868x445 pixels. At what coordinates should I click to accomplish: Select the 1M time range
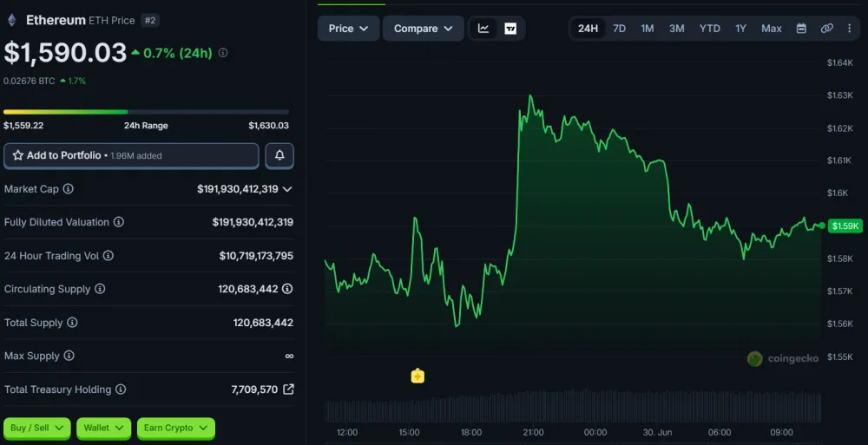pyautogui.click(x=648, y=29)
